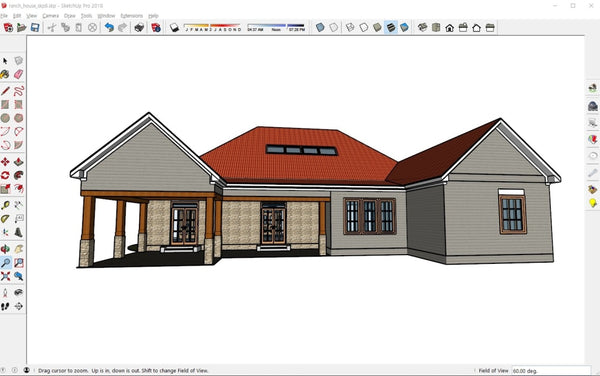
Task: Choose the Text label tool
Action: point(18,219)
